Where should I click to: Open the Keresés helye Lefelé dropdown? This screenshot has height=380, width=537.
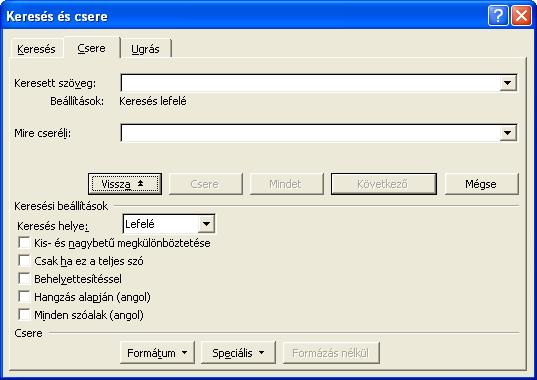tap(206, 224)
